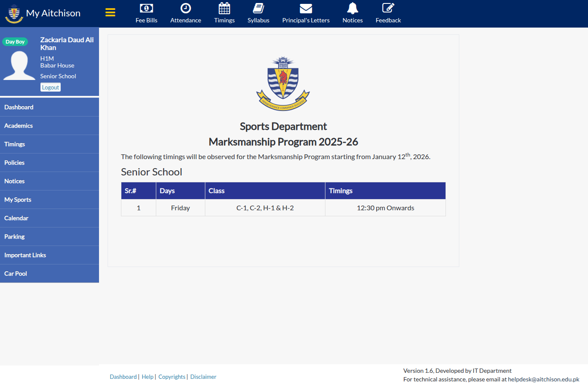Click the Timings column header in table

tap(385, 190)
